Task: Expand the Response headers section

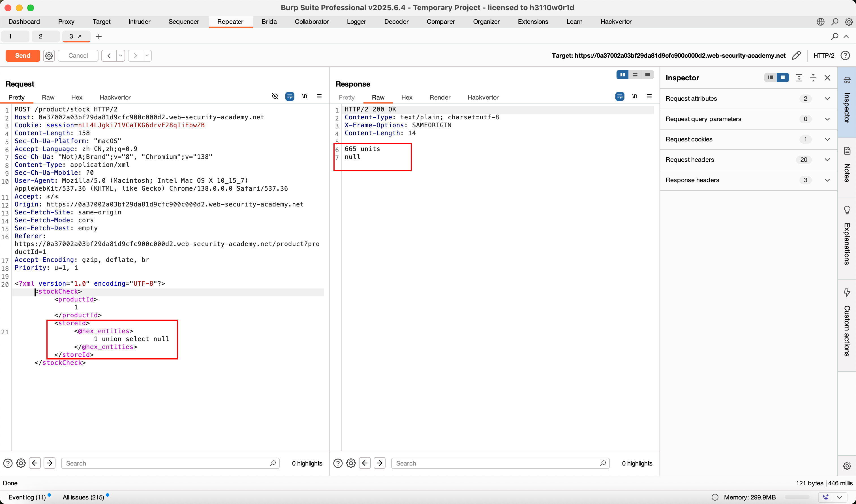Action: tap(748, 180)
